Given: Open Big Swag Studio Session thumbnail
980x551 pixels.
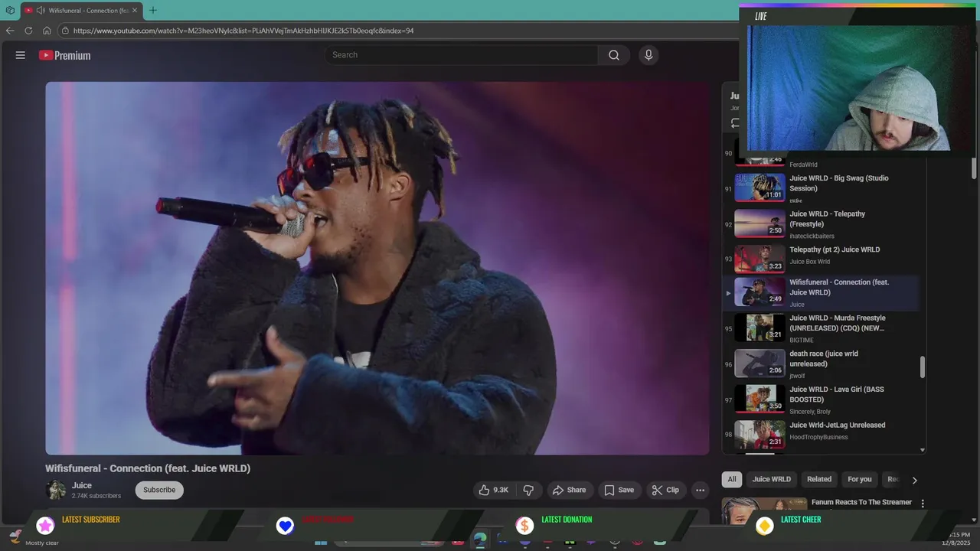Looking at the screenshot, I should click(760, 187).
